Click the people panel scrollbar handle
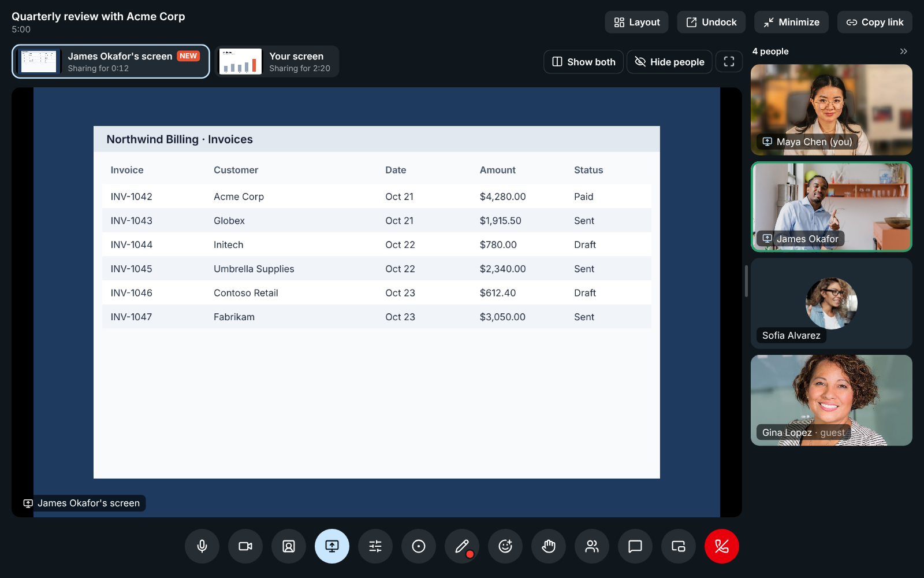The width and height of the screenshot is (924, 578). click(746, 281)
